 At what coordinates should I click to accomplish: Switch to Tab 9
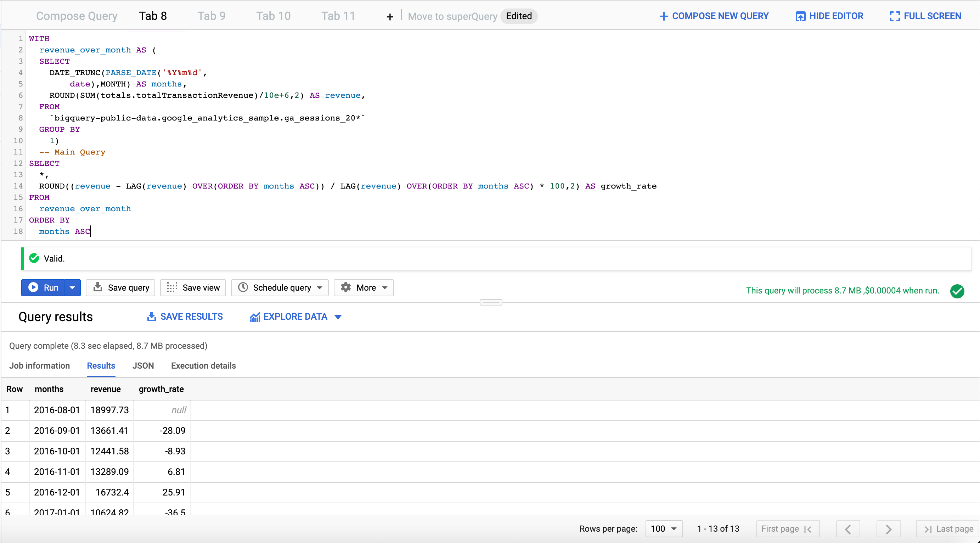(211, 16)
